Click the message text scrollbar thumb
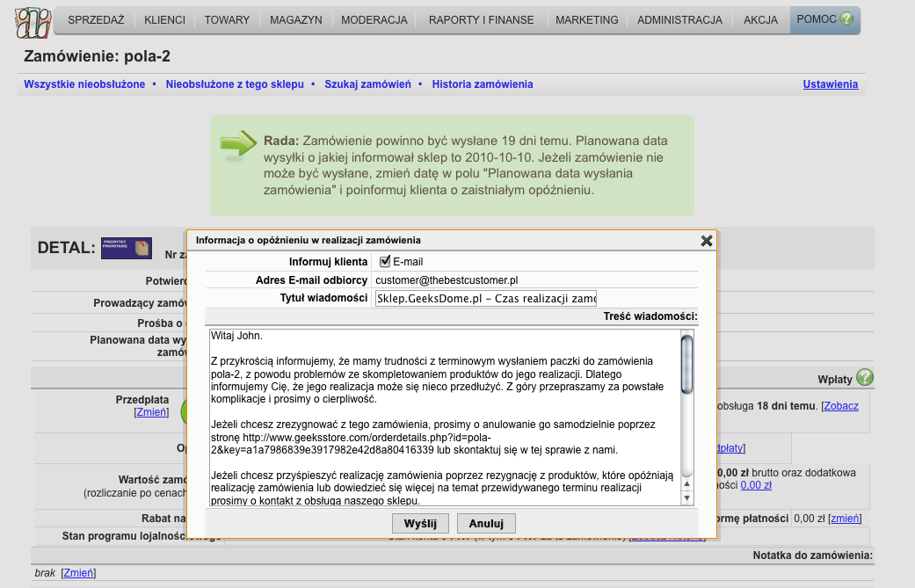 coord(686,364)
